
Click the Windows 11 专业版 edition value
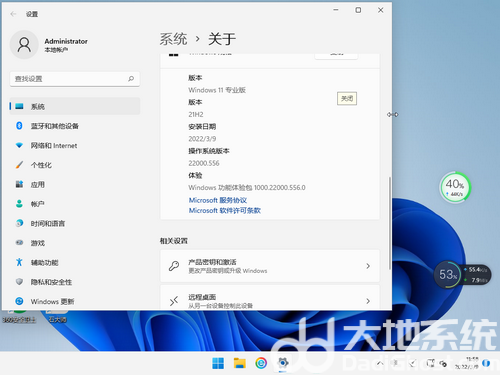coord(217,90)
